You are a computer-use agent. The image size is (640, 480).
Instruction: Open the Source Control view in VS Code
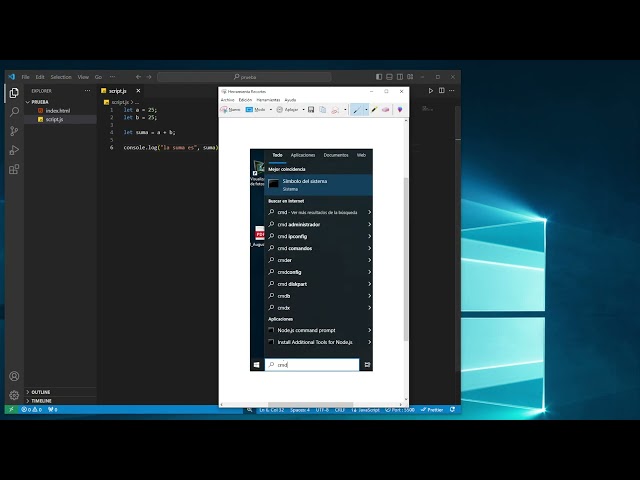pos(14,131)
